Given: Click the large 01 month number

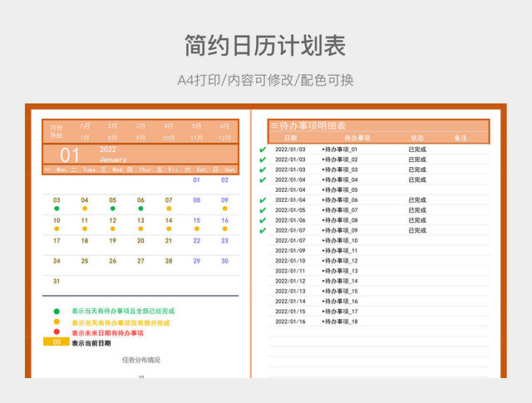Looking at the screenshot, I should [x=70, y=155].
